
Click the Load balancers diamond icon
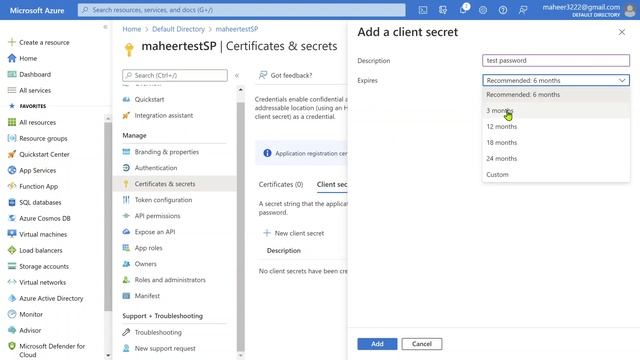tap(12, 250)
